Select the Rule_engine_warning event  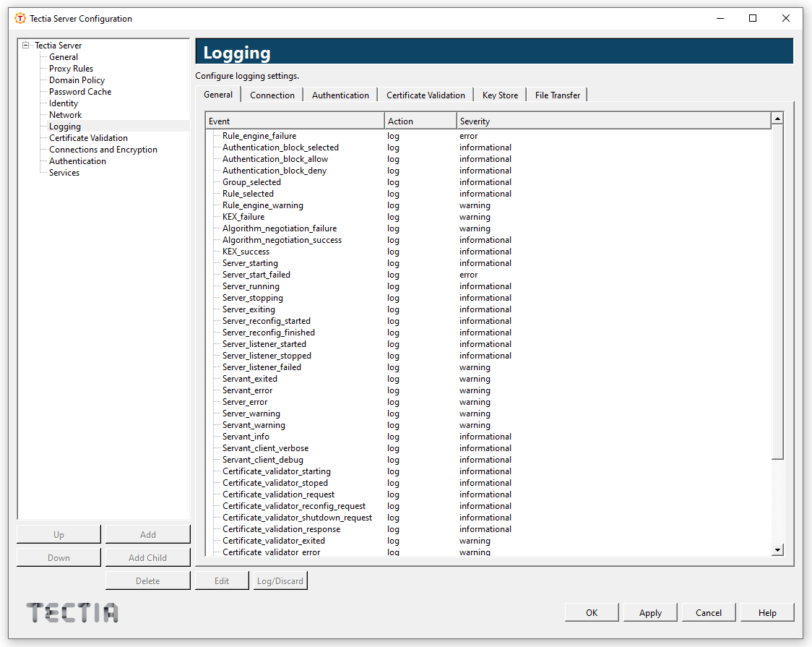[x=262, y=205]
